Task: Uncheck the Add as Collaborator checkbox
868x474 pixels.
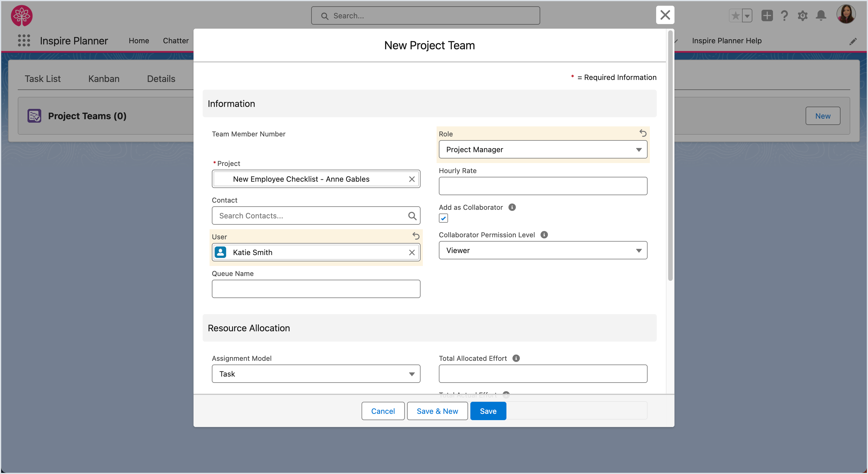Action: (x=443, y=218)
